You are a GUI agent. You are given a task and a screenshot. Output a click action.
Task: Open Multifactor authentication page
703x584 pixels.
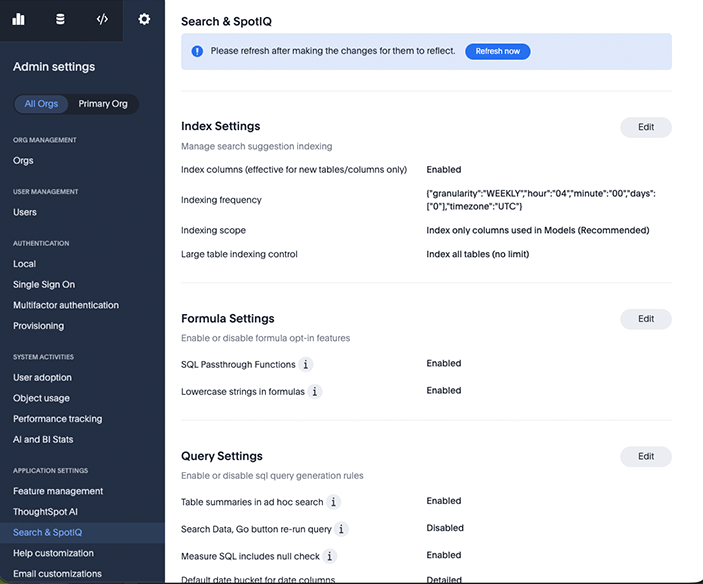[x=66, y=305]
